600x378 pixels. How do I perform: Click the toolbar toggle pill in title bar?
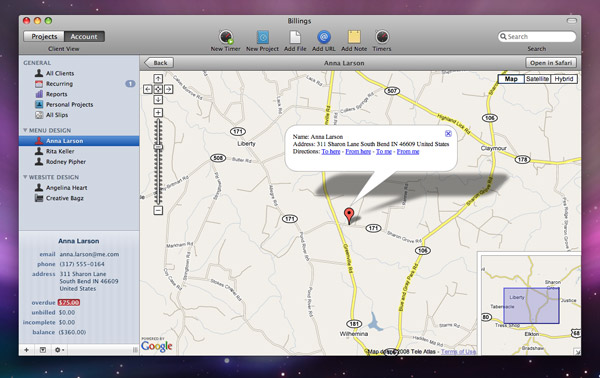[x=572, y=21]
